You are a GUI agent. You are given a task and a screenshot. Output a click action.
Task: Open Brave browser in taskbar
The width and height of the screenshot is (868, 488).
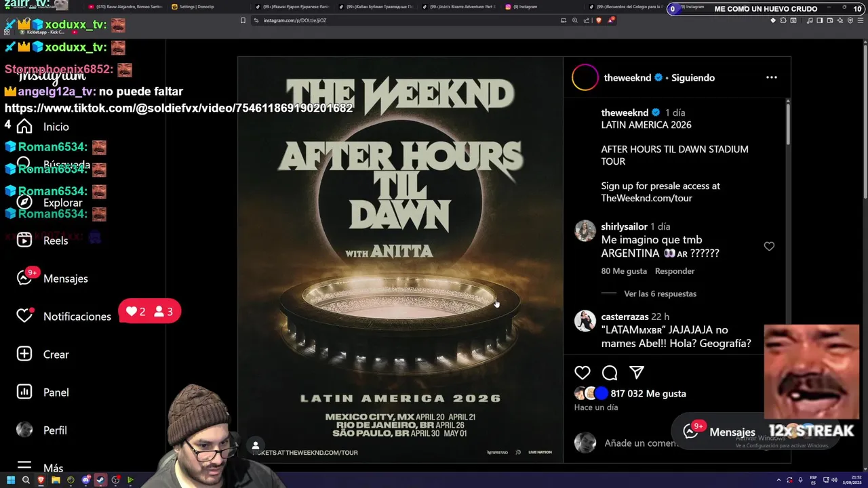coord(41,480)
